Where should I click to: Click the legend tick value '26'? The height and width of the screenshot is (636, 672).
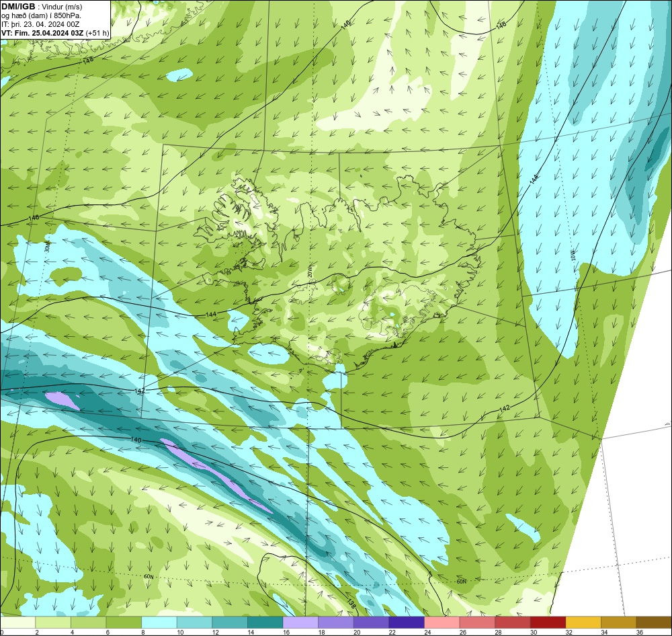[x=463, y=632]
